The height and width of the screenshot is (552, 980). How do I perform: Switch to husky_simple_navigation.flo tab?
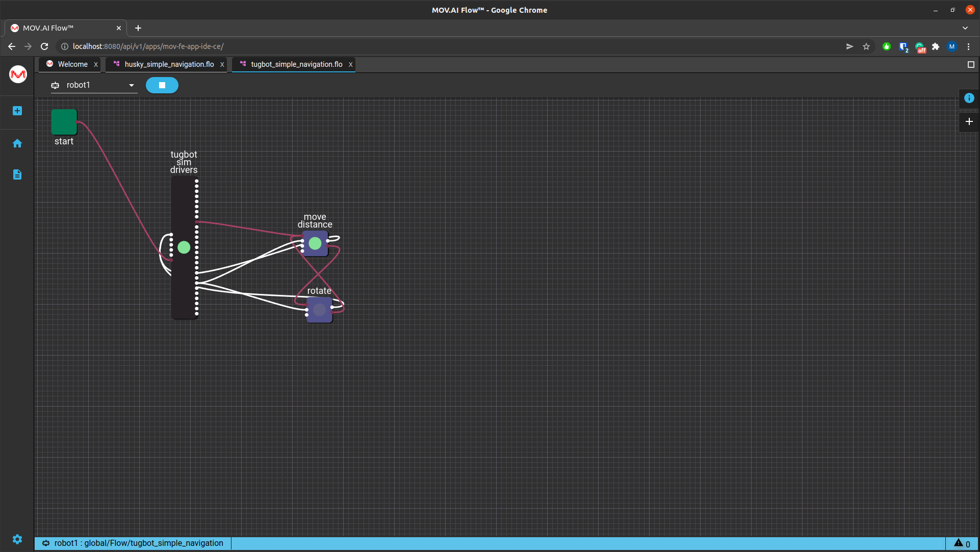(169, 64)
